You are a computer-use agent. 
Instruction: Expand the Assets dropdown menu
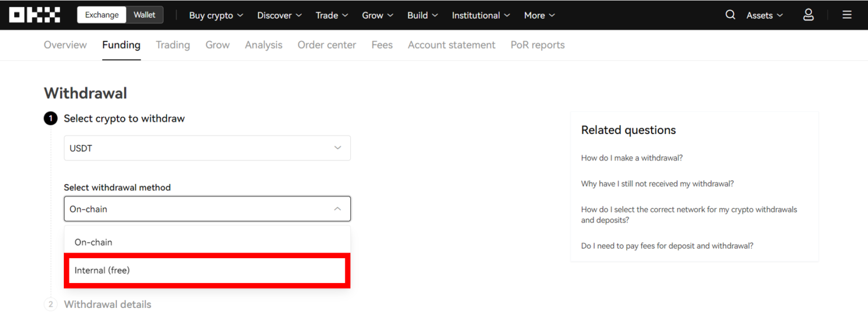[764, 15]
